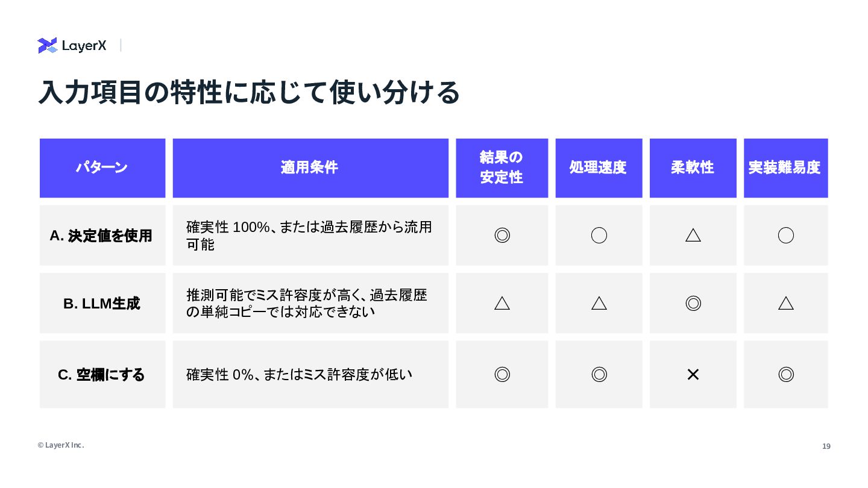Click the double-circle for LLM生成 under 柔軟性
This screenshot has height=488, width=868.
pyautogui.click(x=693, y=303)
